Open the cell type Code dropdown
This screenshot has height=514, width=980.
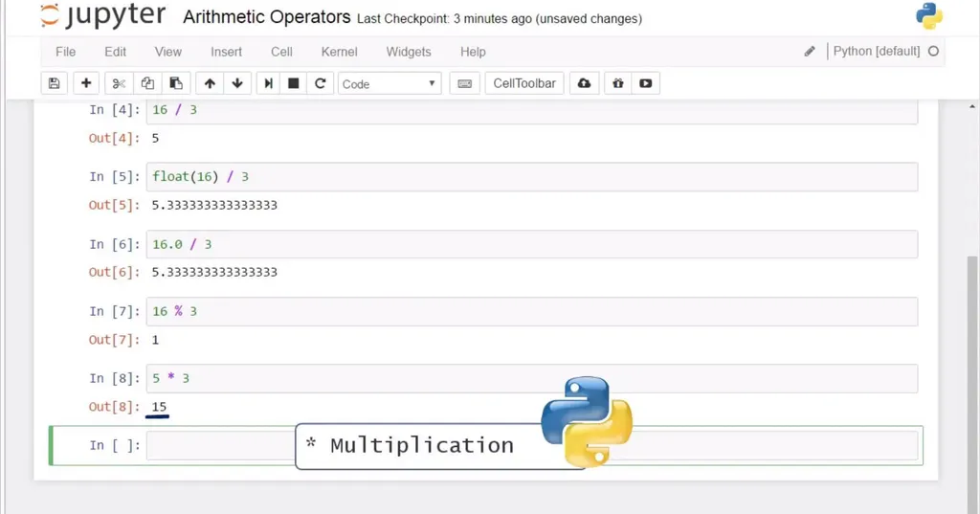click(390, 83)
